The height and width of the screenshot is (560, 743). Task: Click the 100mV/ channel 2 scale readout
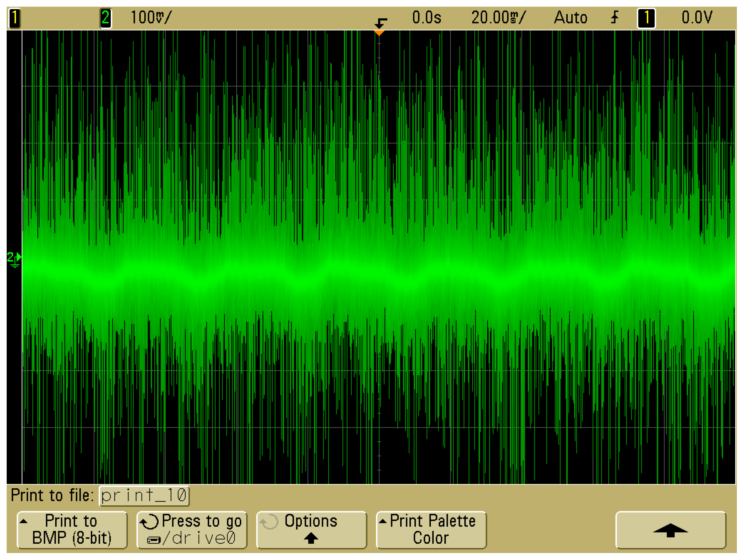(151, 18)
